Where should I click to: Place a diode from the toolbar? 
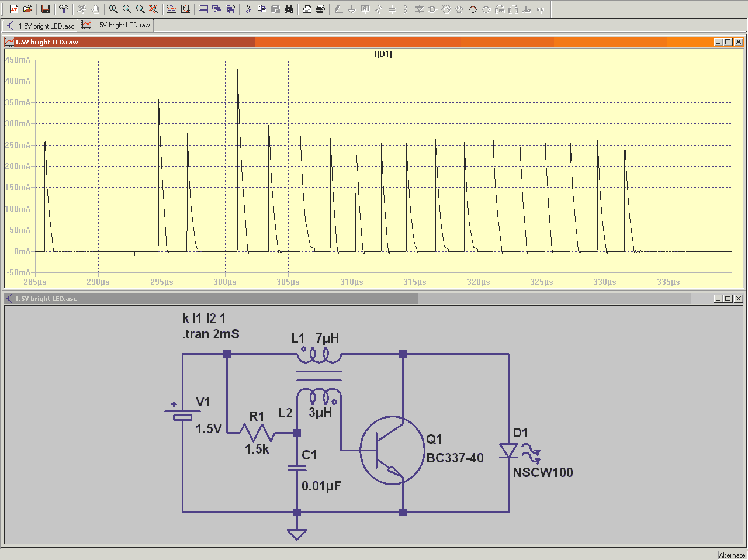point(419,9)
